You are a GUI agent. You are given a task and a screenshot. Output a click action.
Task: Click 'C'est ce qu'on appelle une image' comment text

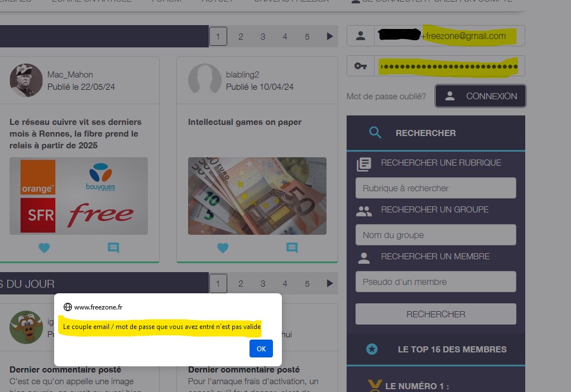[71, 381]
